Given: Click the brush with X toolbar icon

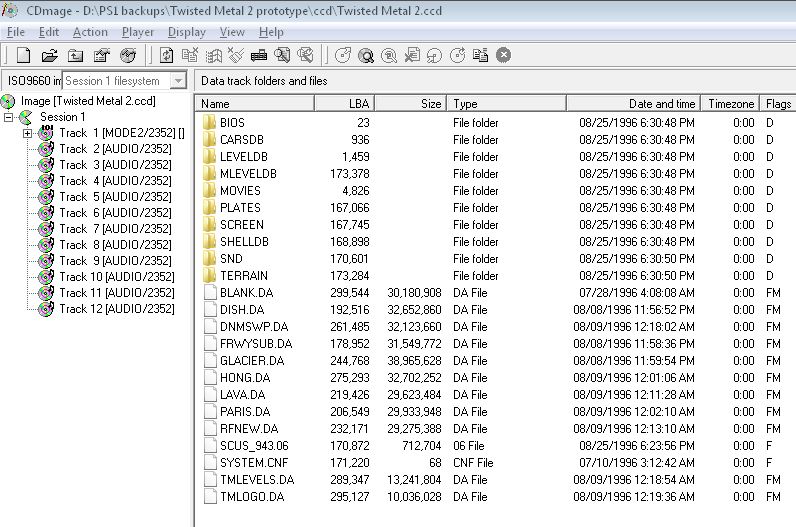Looking at the screenshot, I should 236,55.
